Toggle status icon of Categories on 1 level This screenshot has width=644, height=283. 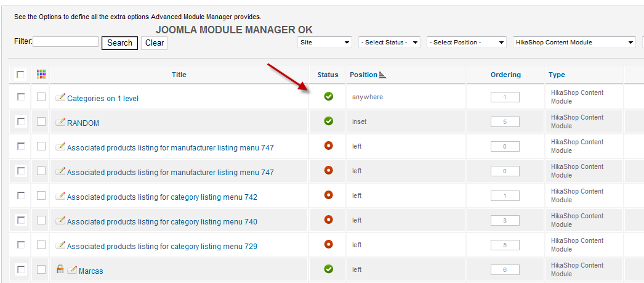click(x=328, y=96)
